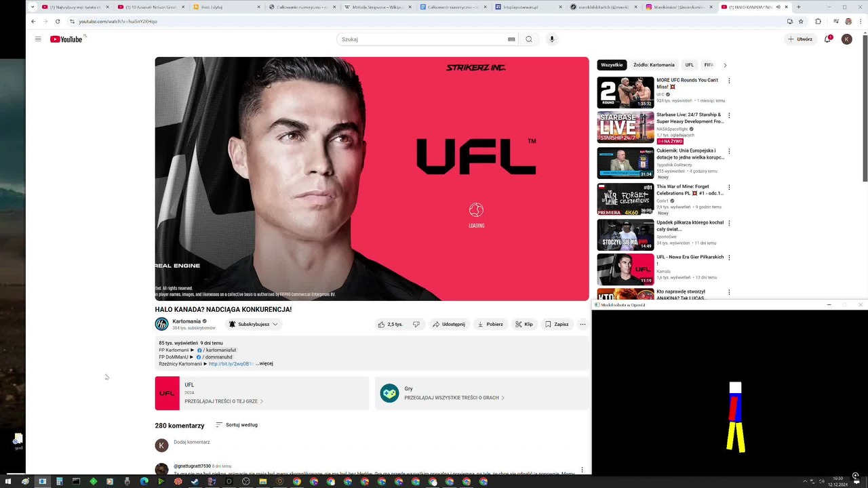Open options for MORE UFC Rounds video

pos(729,81)
